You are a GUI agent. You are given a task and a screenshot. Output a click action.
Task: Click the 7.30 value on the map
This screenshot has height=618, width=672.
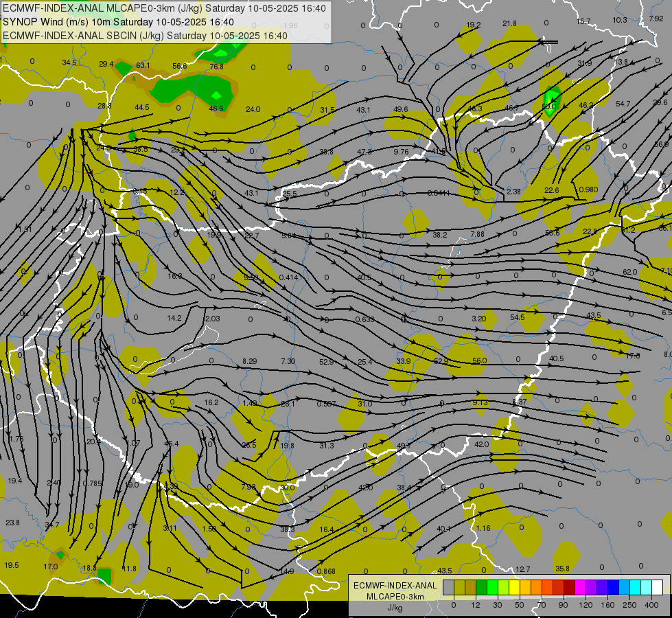pyautogui.click(x=288, y=361)
